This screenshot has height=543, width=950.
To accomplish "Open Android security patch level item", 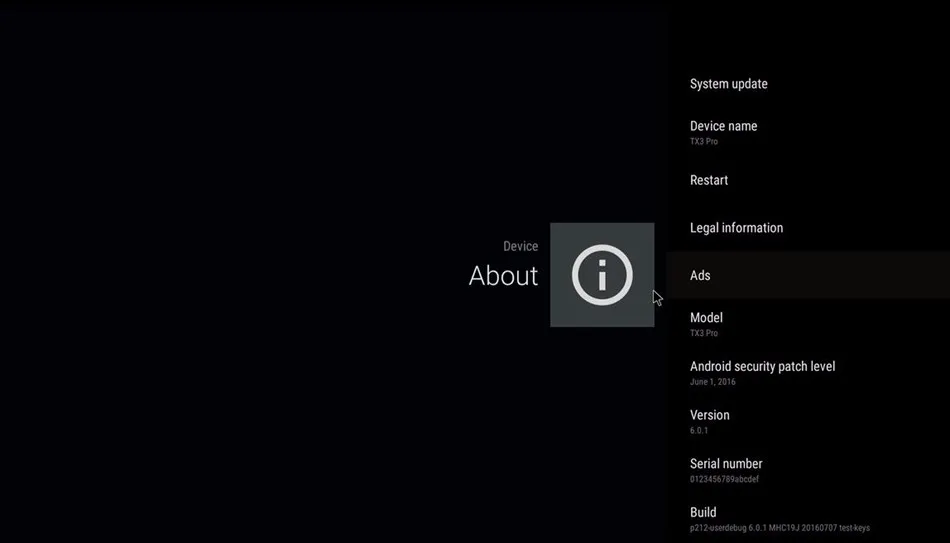I will pos(808,373).
